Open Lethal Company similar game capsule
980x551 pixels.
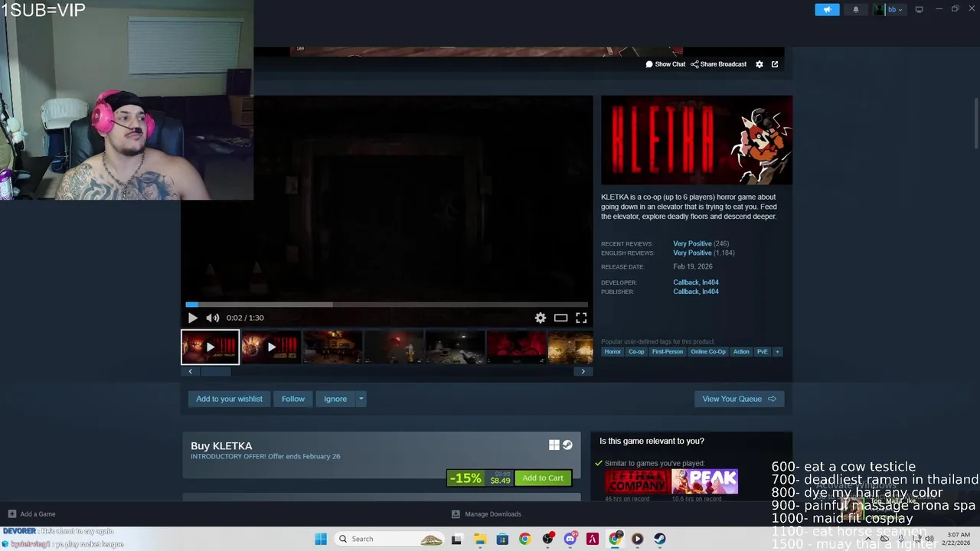coord(637,481)
